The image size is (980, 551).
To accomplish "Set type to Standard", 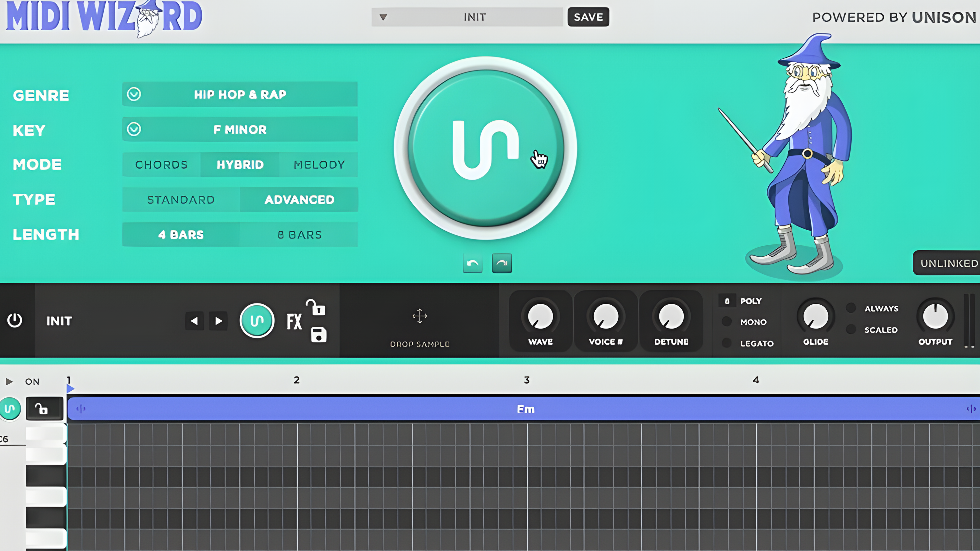I will click(181, 200).
